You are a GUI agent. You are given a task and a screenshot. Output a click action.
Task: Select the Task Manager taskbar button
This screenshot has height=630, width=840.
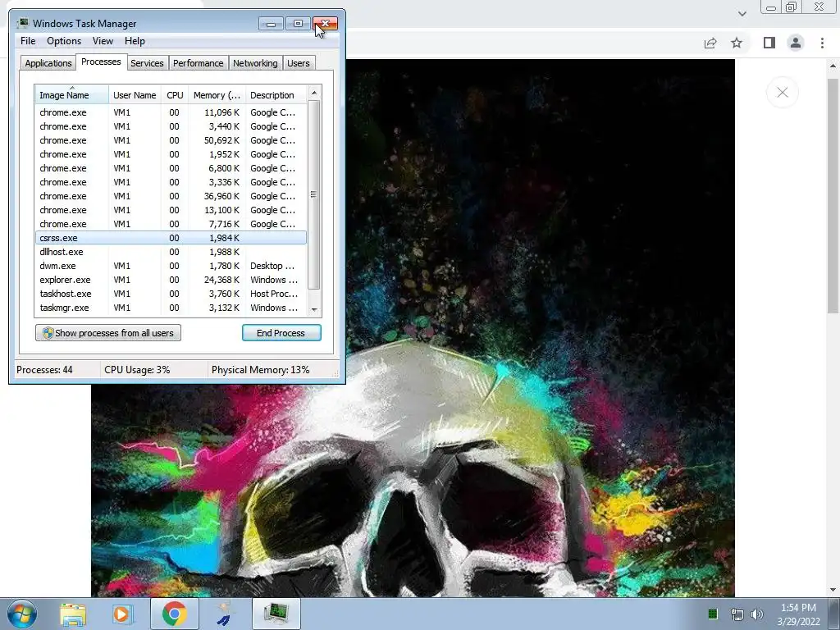coord(276,614)
